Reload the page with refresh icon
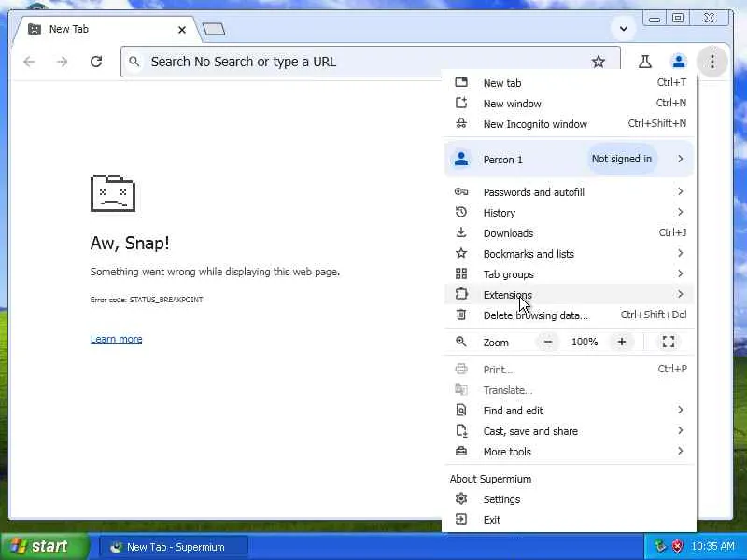 (x=96, y=62)
